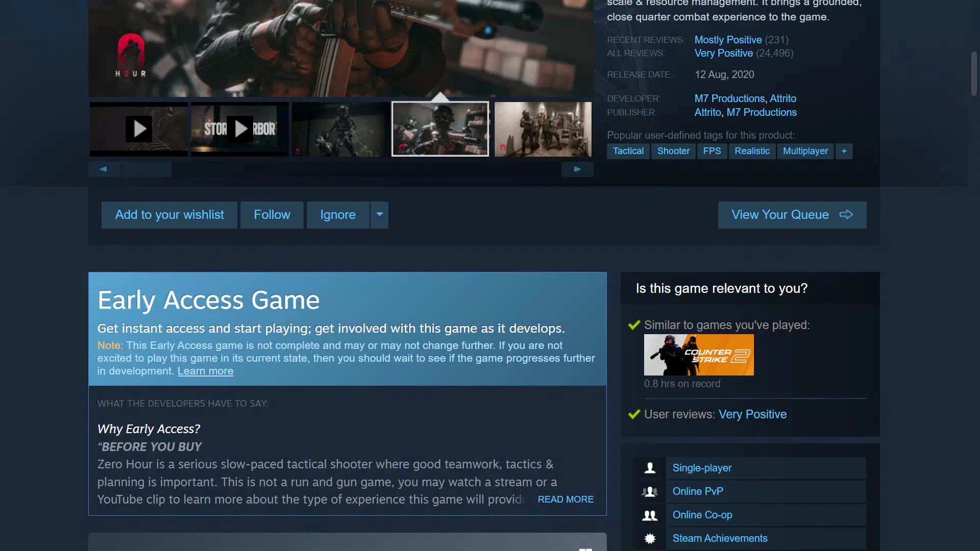This screenshot has width=980, height=551.
Task: Open publisher M7 Productions link
Action: [x=762, y=112]
